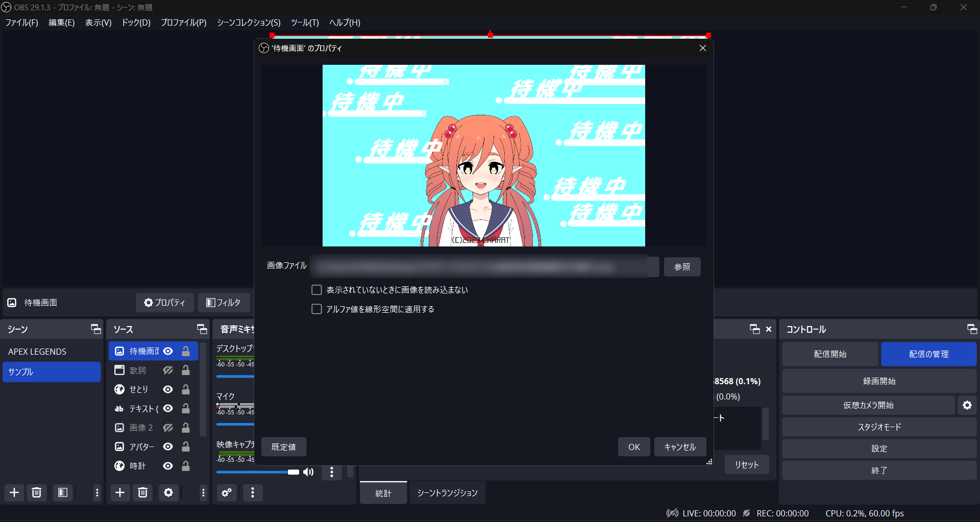
Task: Open the ヘルプ(H) menu
Action: 345,22
